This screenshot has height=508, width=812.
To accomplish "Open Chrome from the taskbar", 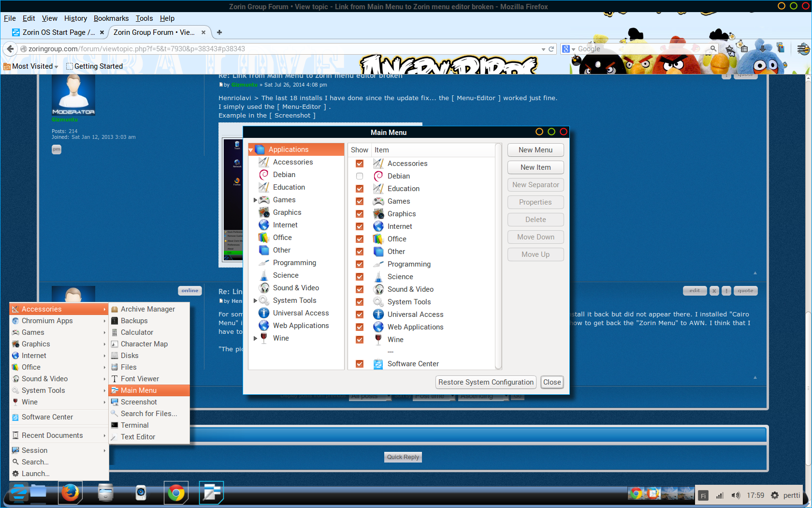I will [176, 493].
